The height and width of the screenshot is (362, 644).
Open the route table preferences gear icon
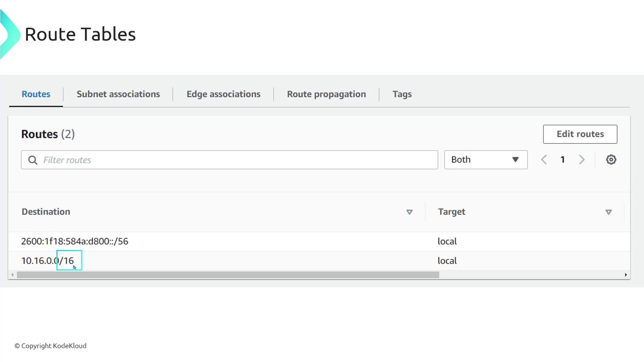(611, 160)
